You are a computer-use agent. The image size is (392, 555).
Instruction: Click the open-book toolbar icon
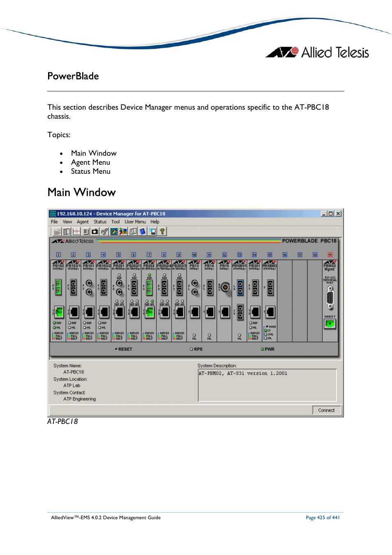(x=67, y=232)
